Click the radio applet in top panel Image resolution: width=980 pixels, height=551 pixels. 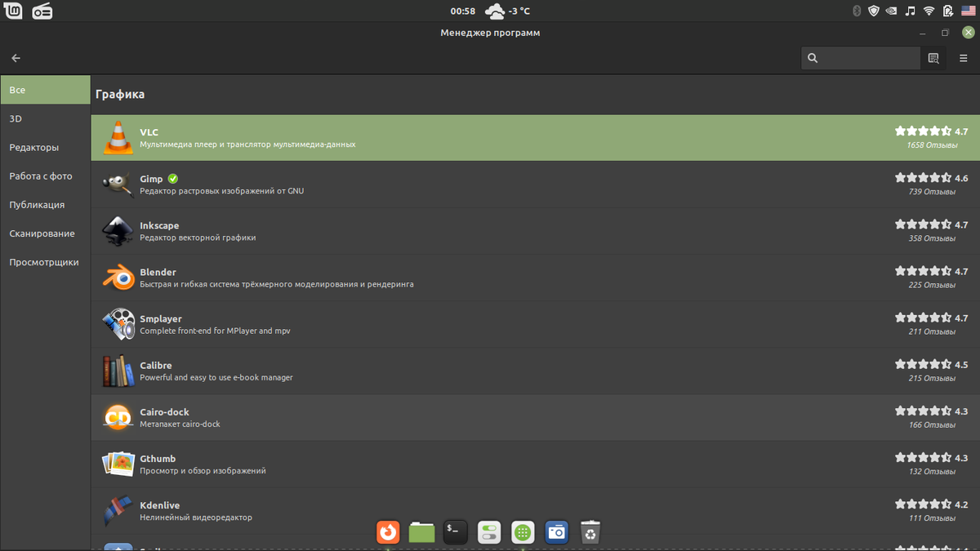coord(42,11)
